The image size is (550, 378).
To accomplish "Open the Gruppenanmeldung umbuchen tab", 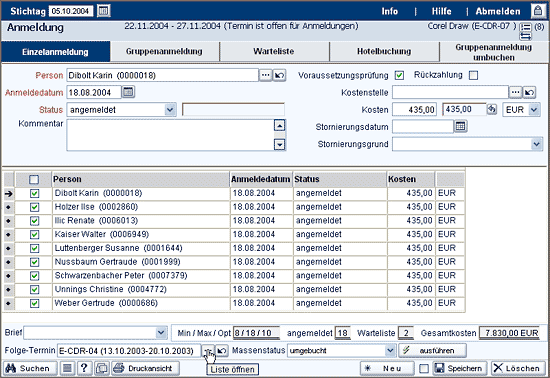I will [494, 52].
